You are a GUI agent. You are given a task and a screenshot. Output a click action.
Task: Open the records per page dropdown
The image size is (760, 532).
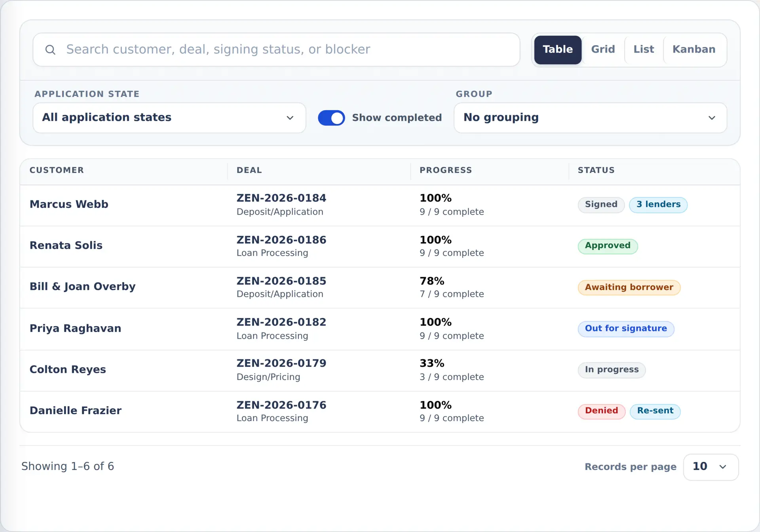(x=711, y=467)
